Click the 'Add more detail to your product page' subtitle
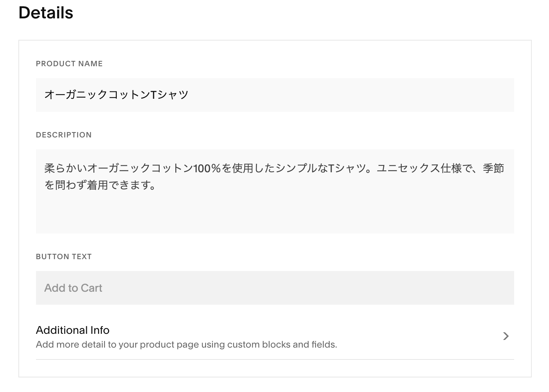Screen dimensions: 549x392 click(186, 345)
